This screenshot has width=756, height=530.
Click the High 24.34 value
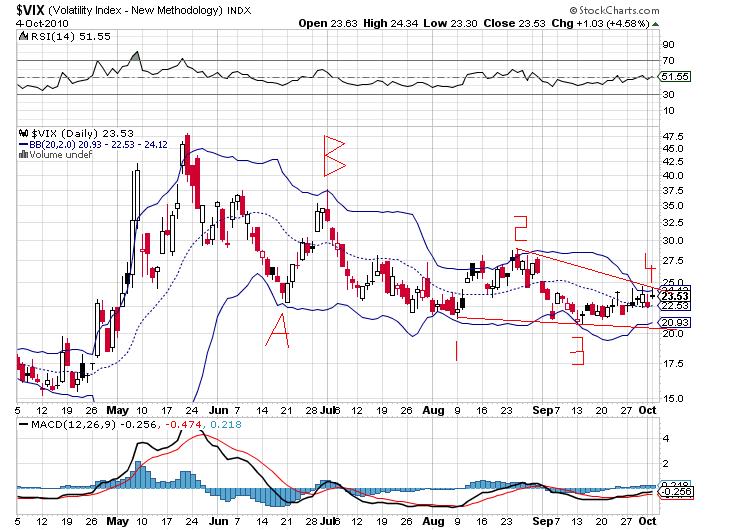[x=391, y=23]
